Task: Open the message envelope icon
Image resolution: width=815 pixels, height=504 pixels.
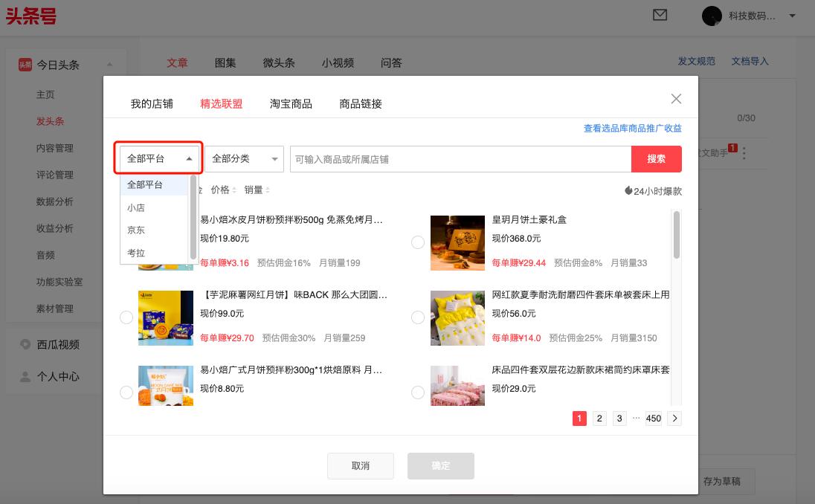Action: 660,15
